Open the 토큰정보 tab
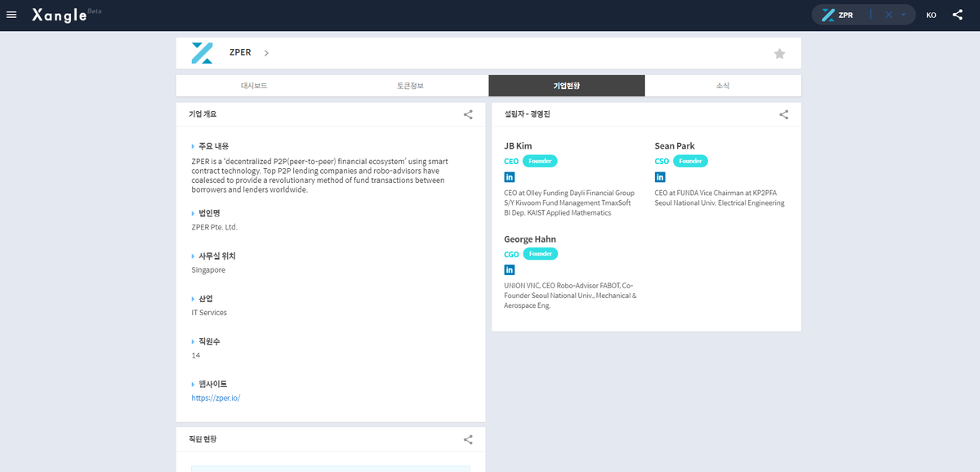Image resolution: width=980 pixels, height=472 pixels. (x=410, y=86)
